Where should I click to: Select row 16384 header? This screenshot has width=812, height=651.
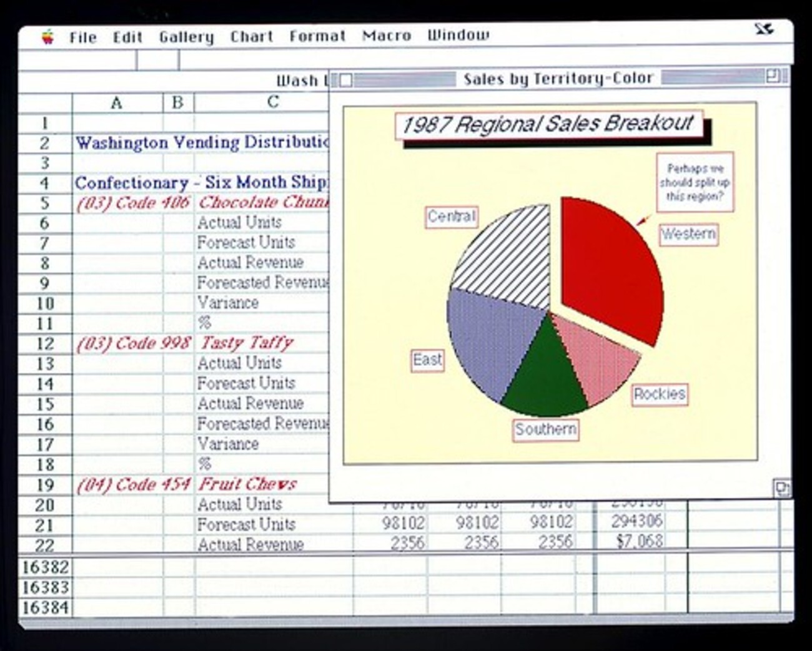pos(45,607)
